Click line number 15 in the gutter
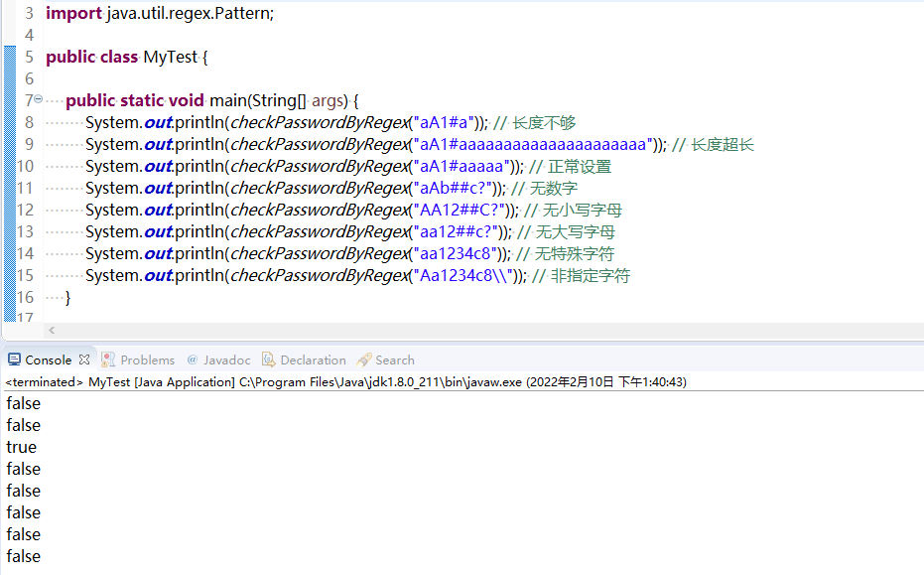924x575 pixels. pyautogui.click(x=25, y=275)
